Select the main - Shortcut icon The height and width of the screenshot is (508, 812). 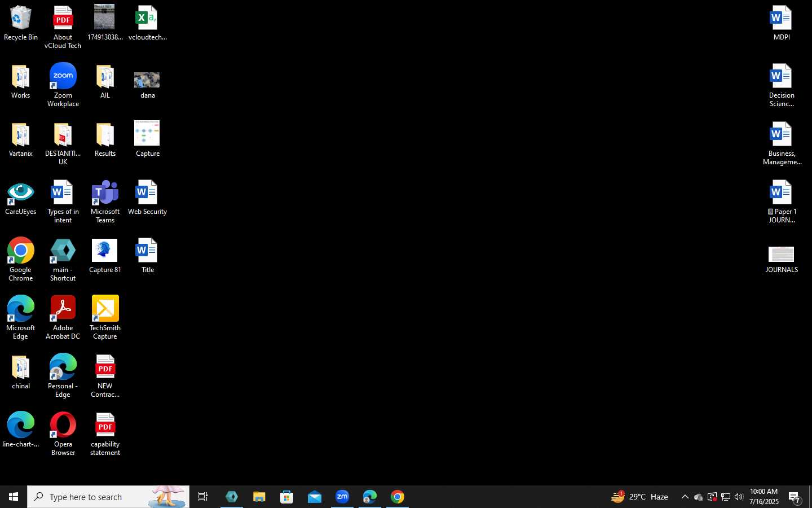pyautogui.click(x=63, y=260)
